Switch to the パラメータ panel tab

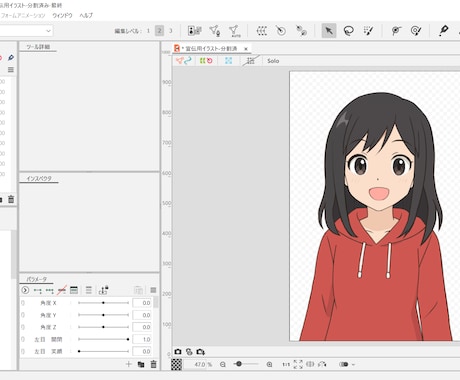[37, 279]
